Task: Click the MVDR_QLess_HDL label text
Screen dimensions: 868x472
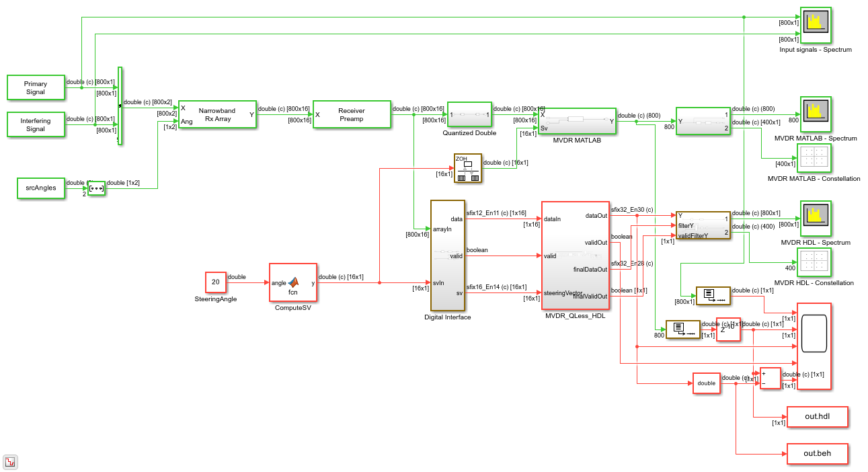Action: click(576, 315)
